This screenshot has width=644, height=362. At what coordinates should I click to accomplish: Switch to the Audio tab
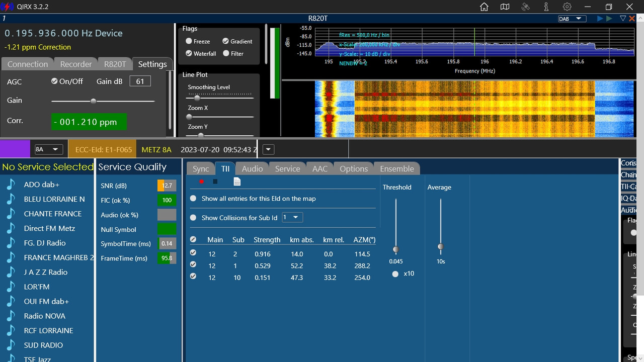pos(252,169)
